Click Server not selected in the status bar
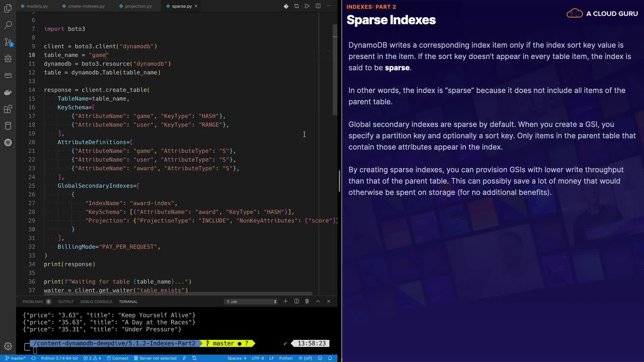 coord(155,358)
